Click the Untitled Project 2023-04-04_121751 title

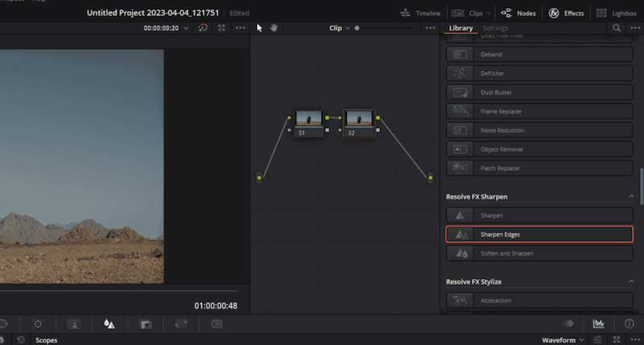[153, 13]
